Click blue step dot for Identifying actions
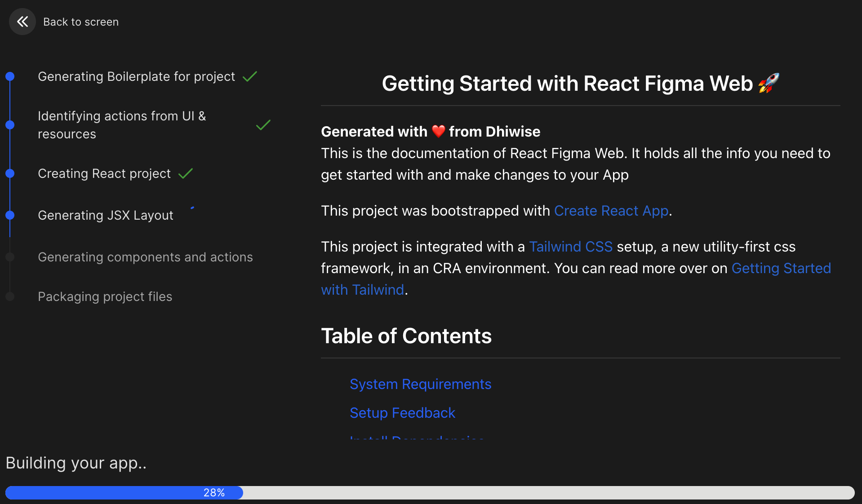This screenshot has height=504, width=862. pyautogui.click(x=10, y=125)
